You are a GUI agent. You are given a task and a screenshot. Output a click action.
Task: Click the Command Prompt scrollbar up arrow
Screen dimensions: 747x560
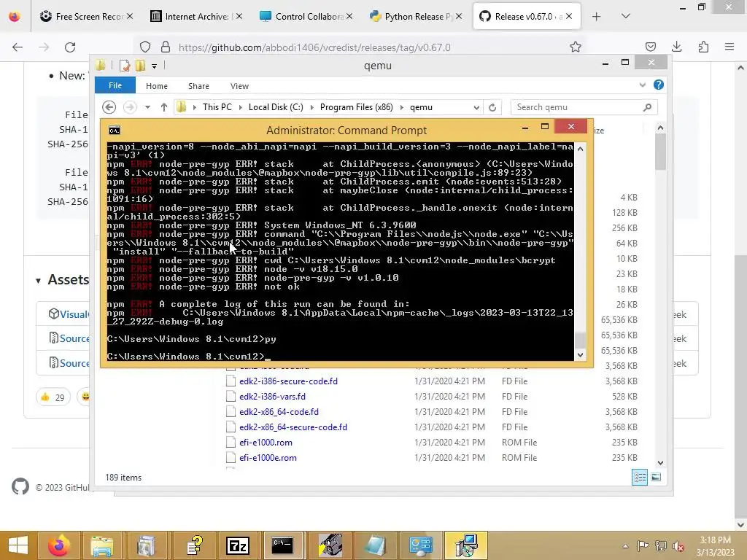point(580,149)
